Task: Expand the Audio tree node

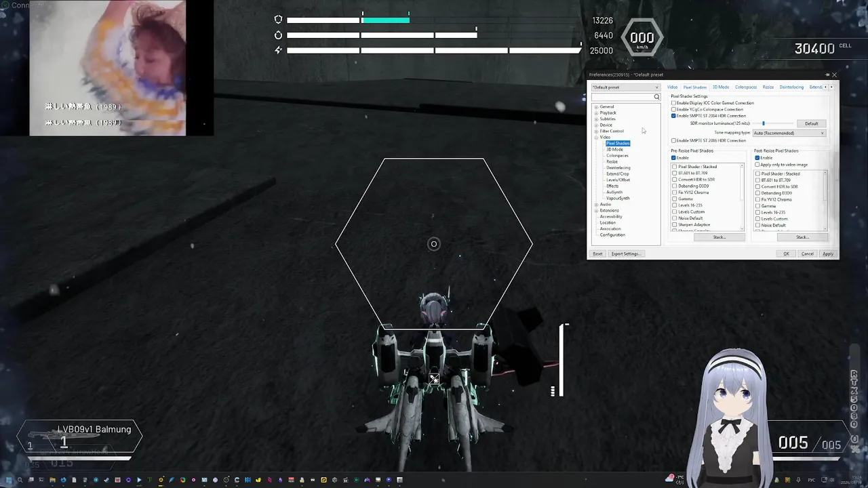Action: point(596,205)
